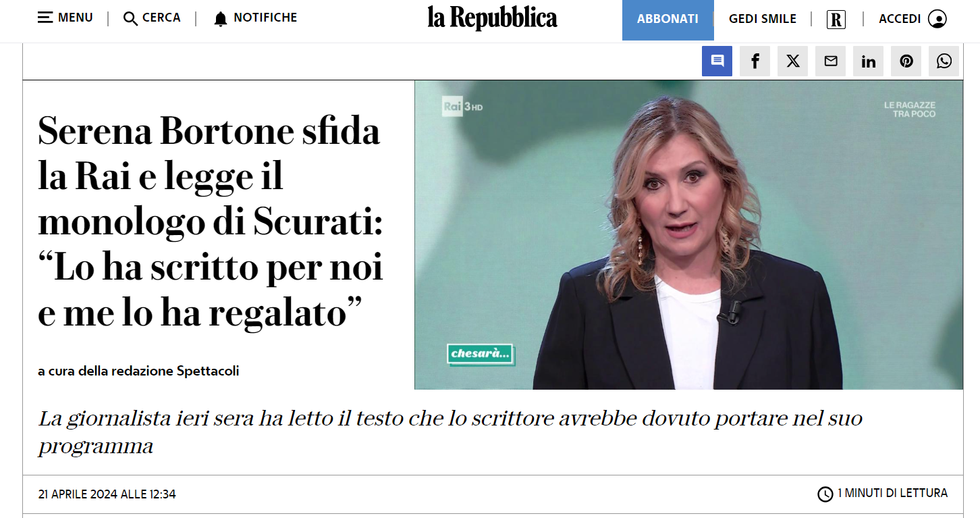Pin the article on Pinterest
The image size is (980, 518).
[906, 61]
